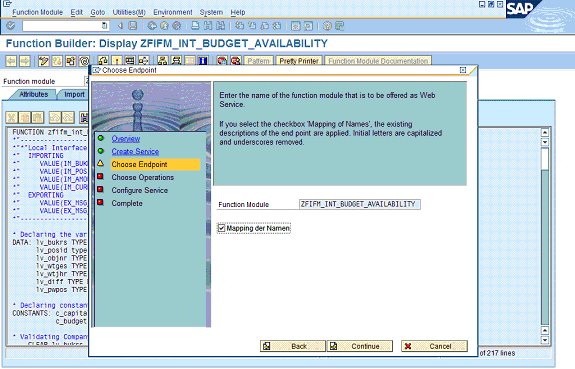Toggle the Mapping der Namen checkbox

(x=221, y=228)
